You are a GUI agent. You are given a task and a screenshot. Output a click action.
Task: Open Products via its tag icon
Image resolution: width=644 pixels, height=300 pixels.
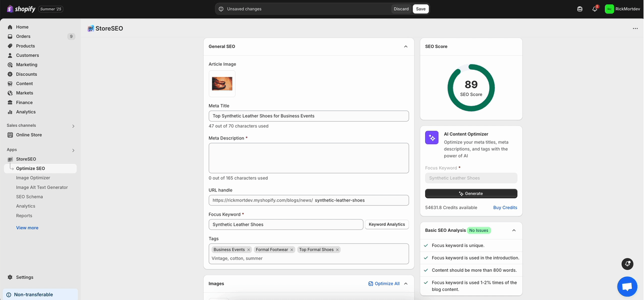[10, 46]
